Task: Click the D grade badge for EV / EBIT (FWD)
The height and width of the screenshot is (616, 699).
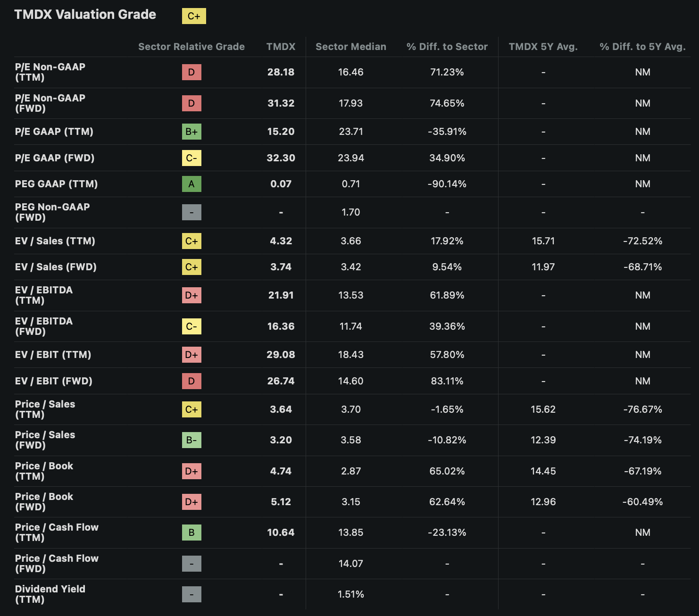Action: tap(191, 381)
